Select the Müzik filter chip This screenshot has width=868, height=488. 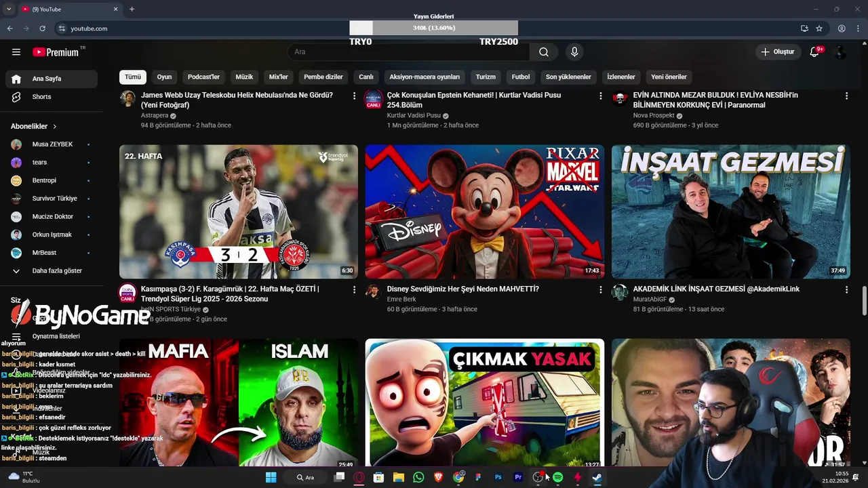(x=244, y=77)
